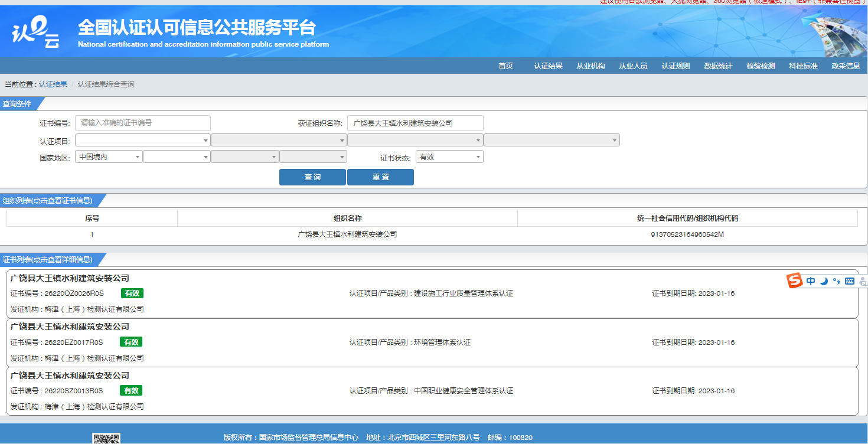The height and width of the screenshot is (447, 868).
Task: Click the 重置 reset button
Action: pyautogui.click(x=380, y=177)
